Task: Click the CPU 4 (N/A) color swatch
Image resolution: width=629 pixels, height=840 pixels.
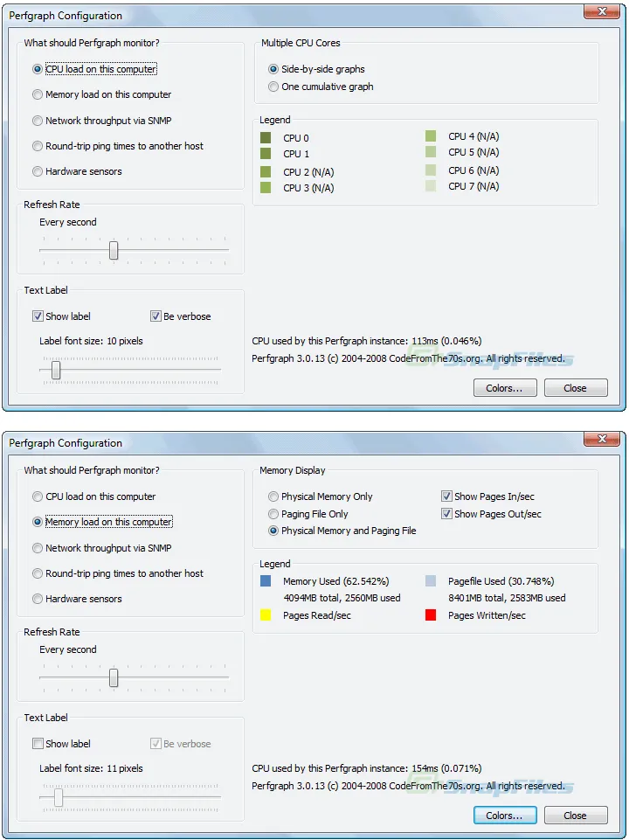Action: tap(431, 136)
